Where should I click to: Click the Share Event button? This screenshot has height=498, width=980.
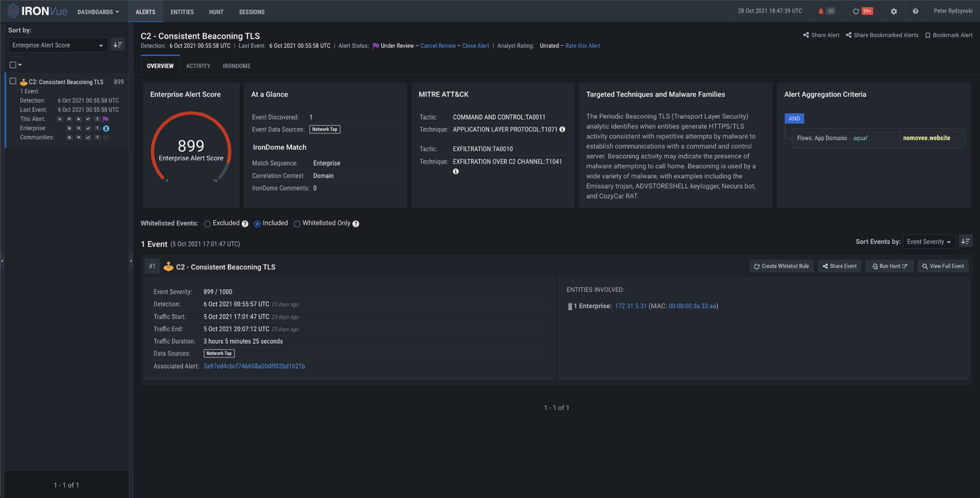(839, 266)
